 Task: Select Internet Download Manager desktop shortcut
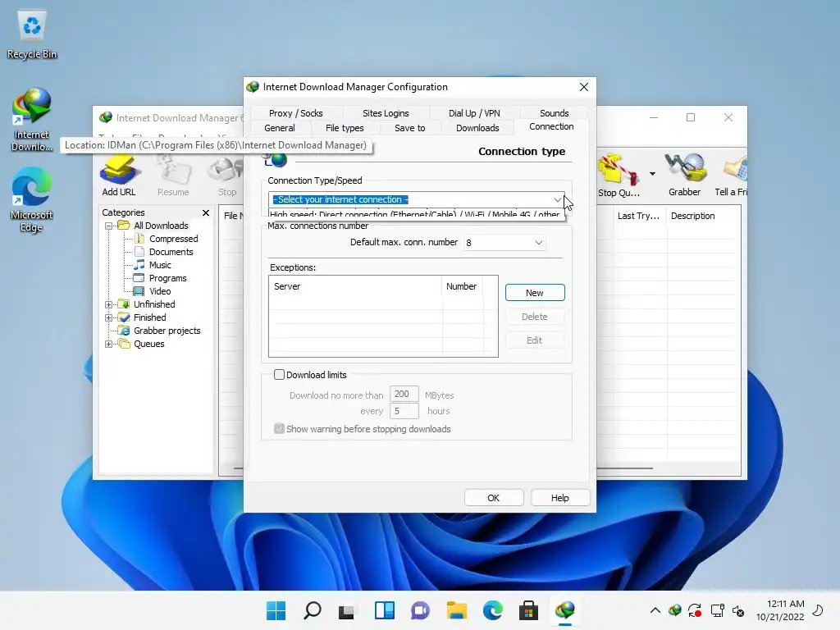click(32, 120)
